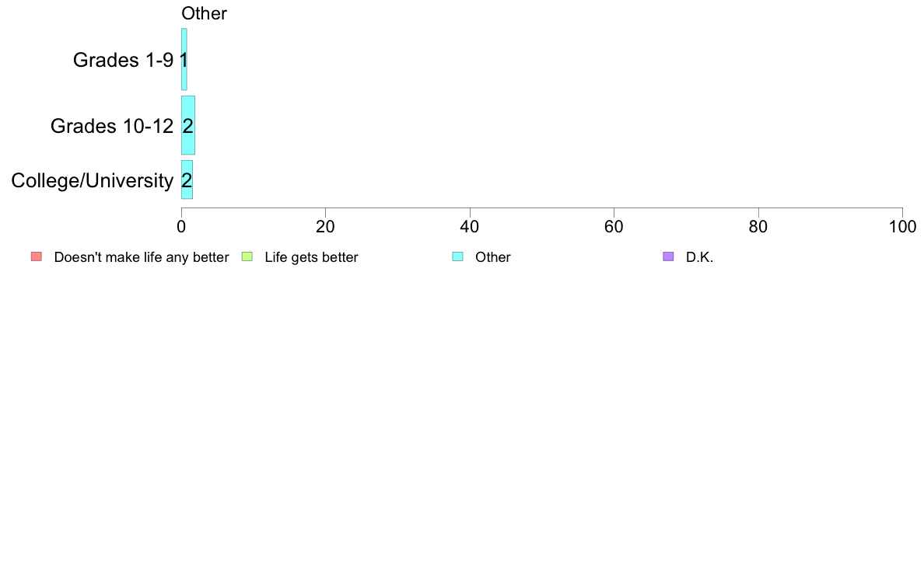
Task: Click the Other legend label text
Action: [x=492, y=257]
